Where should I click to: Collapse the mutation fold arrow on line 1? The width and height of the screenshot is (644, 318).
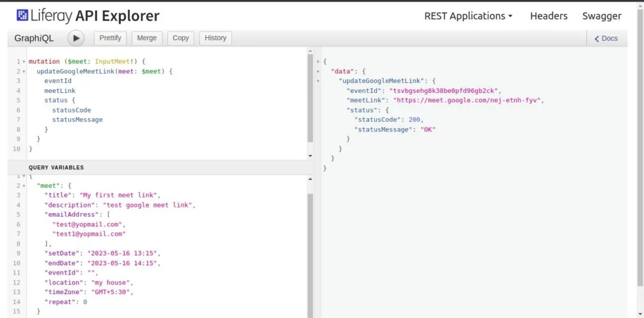coord(24,62)
